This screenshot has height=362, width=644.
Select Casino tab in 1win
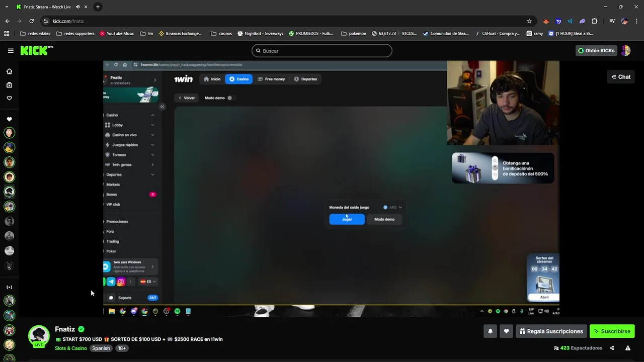pos(239,79)
